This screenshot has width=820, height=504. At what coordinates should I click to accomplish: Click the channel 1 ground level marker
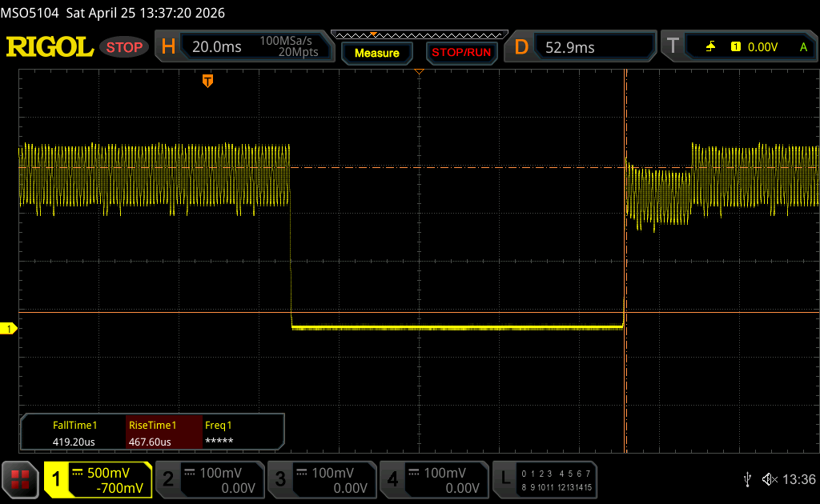click(x=9, y=329)
